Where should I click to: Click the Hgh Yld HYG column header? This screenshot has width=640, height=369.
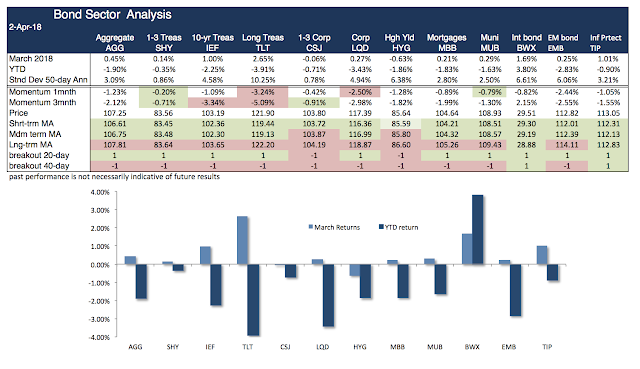point(399,42)
